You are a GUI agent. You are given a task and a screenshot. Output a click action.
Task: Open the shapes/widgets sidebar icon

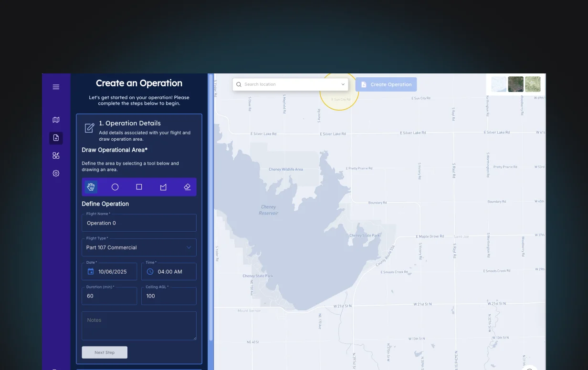(56, 155)
